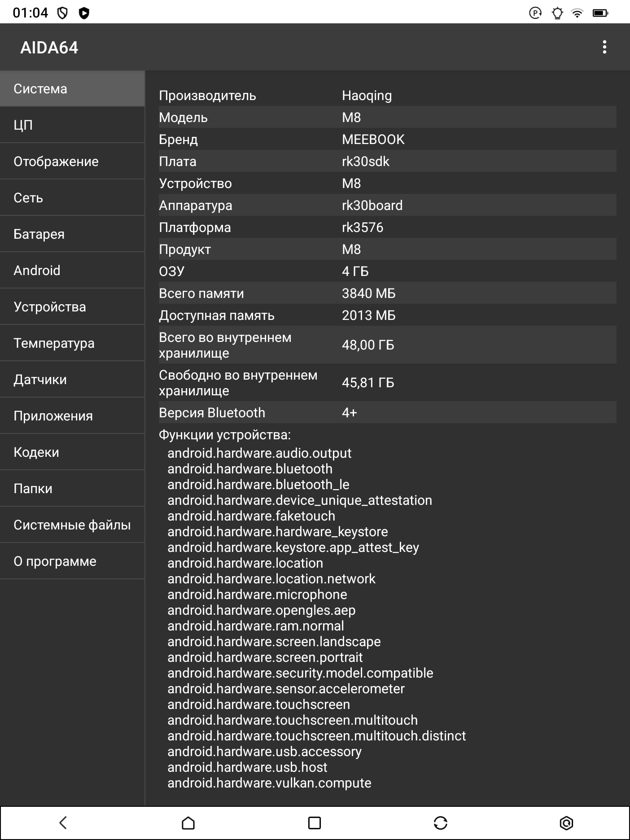Screen dimensions: 630x840
Task: Open the ЦП section
Action: [x=72, y=125]
